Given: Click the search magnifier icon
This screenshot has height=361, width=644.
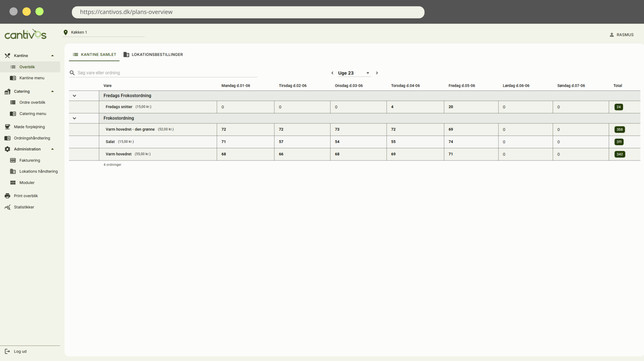Looking at the screenshot, I should pyautogui.click(x=72, y=73).
